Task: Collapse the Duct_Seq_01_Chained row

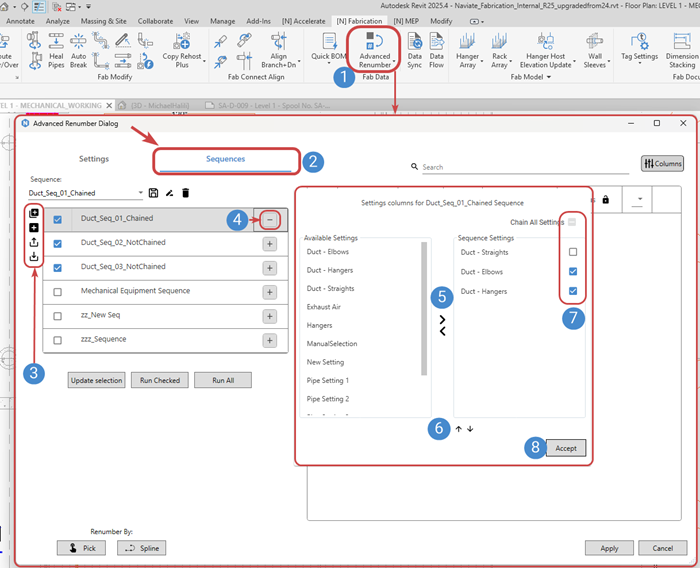Action: pos(270,219)
